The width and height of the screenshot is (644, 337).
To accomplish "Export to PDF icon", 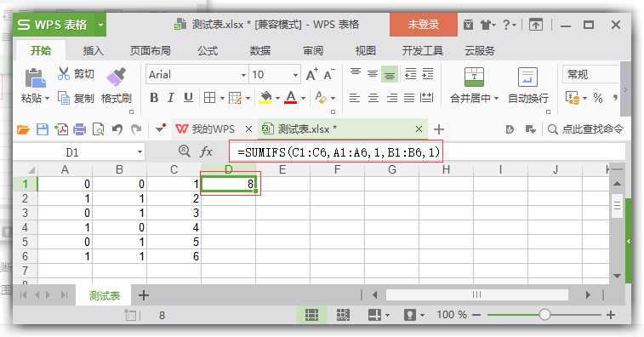I will (x=61, y=130).
